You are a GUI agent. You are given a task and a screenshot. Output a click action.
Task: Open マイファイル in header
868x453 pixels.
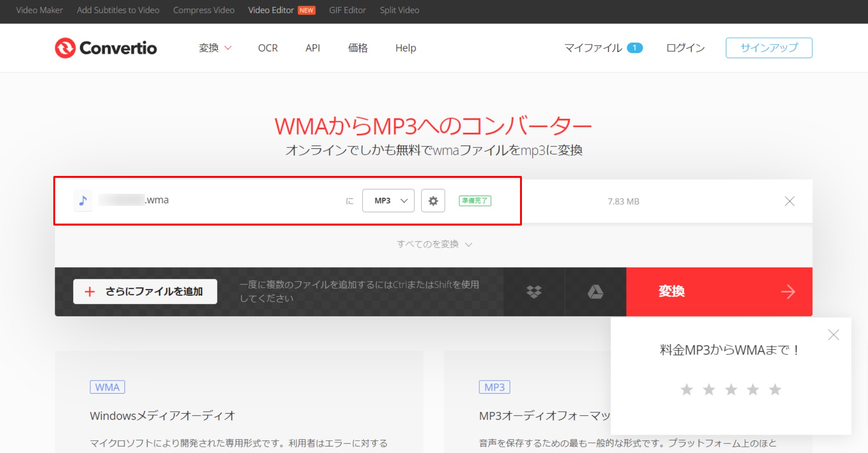(593, 48)
